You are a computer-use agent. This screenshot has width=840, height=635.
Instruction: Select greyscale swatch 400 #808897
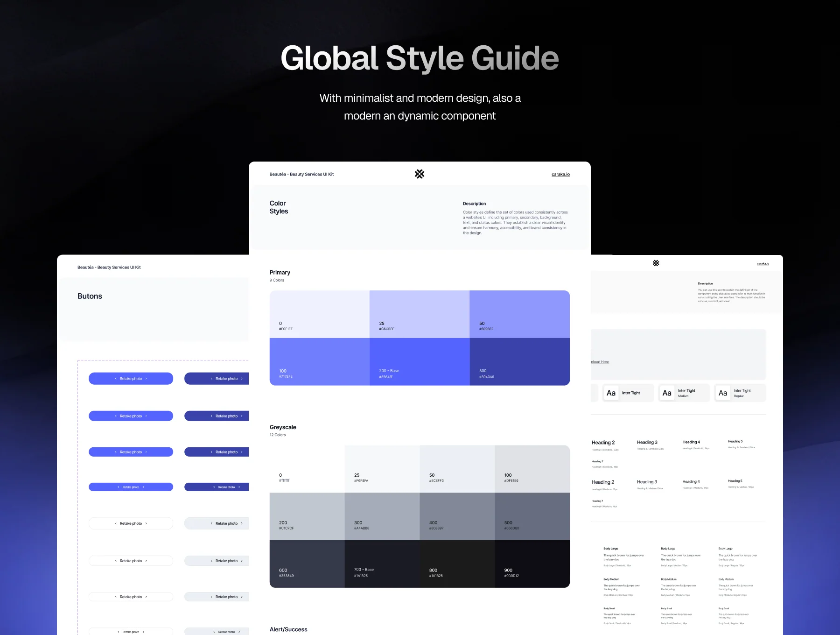(457, 516)
